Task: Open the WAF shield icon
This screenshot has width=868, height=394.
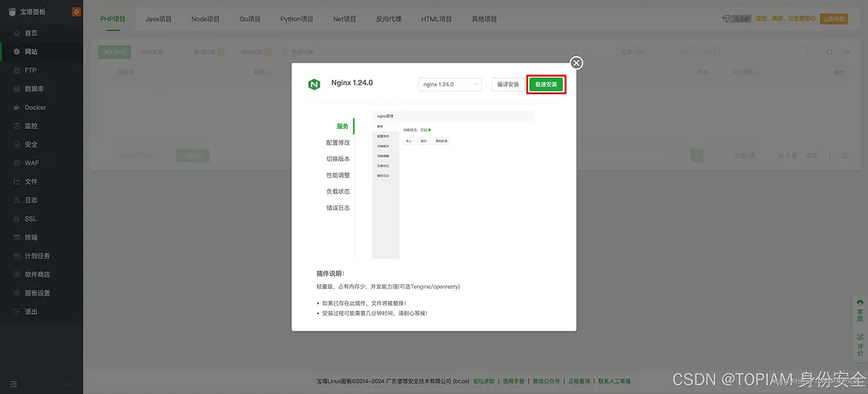Action: click(16, 163)
